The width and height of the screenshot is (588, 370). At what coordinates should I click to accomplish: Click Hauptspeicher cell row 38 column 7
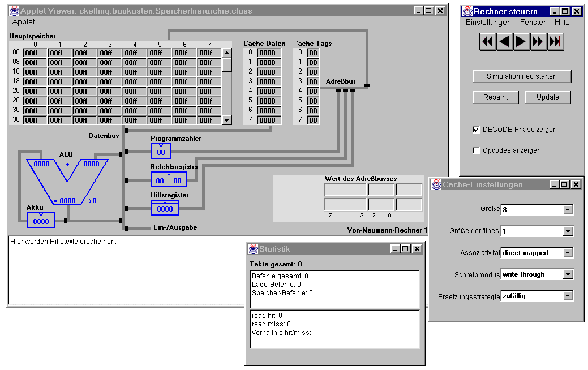coord(209,120)
